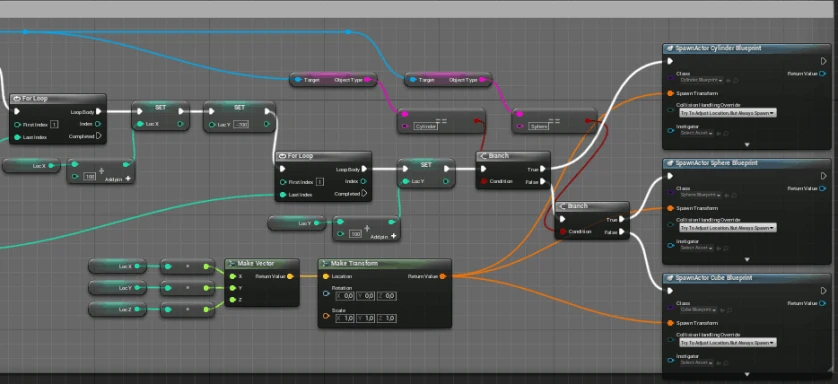Click the SpawnActor Sphere Blueprint Return Value pin
The height and width of the screenshot is (384, 838).
[823, 189]
